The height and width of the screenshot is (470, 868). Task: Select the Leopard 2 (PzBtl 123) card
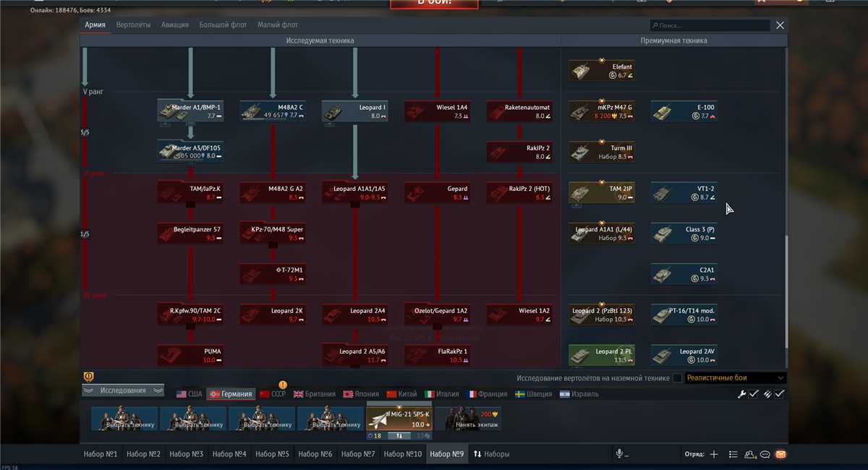602,314
